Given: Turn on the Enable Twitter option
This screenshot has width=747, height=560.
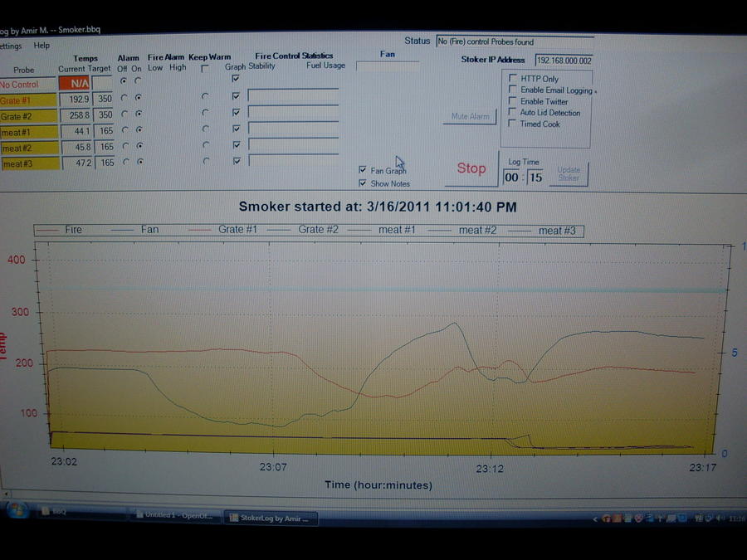Looking at the screenshot, I should pyautogui.click(x=513, y=101).
